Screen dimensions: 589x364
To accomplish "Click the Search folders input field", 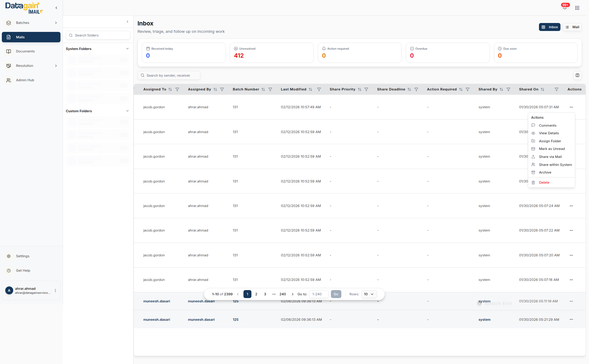I will point(98,35).
